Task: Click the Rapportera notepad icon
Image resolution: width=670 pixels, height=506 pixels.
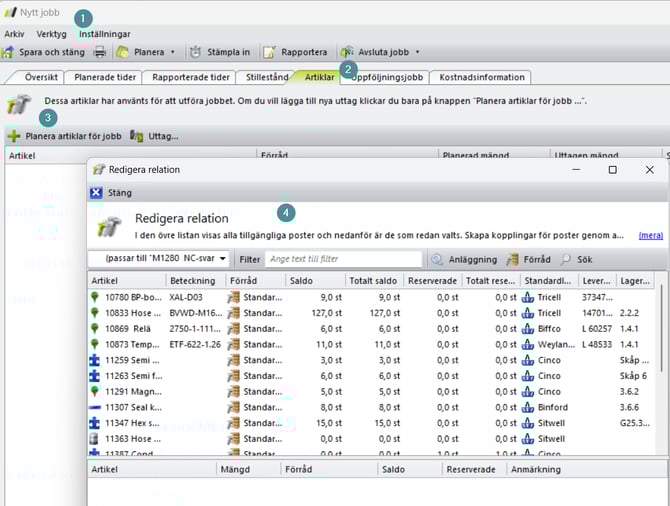Action: (269, 52)
